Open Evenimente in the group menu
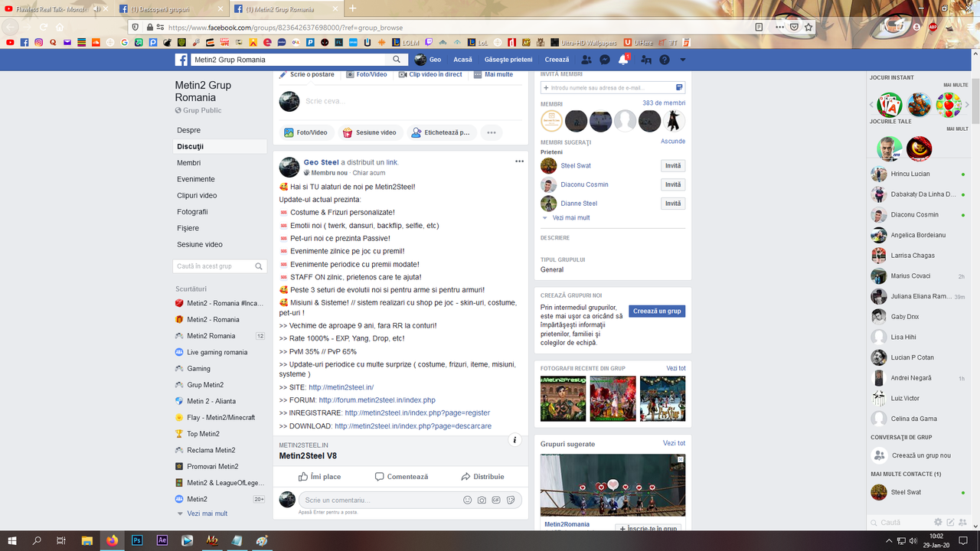 (x=220, y=179)
